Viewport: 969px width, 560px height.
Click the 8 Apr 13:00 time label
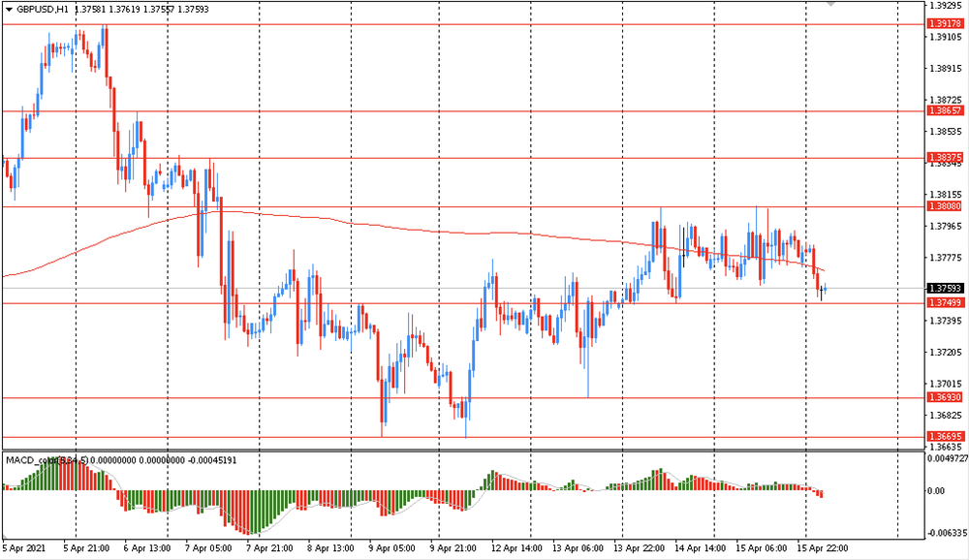coord(330,548)
